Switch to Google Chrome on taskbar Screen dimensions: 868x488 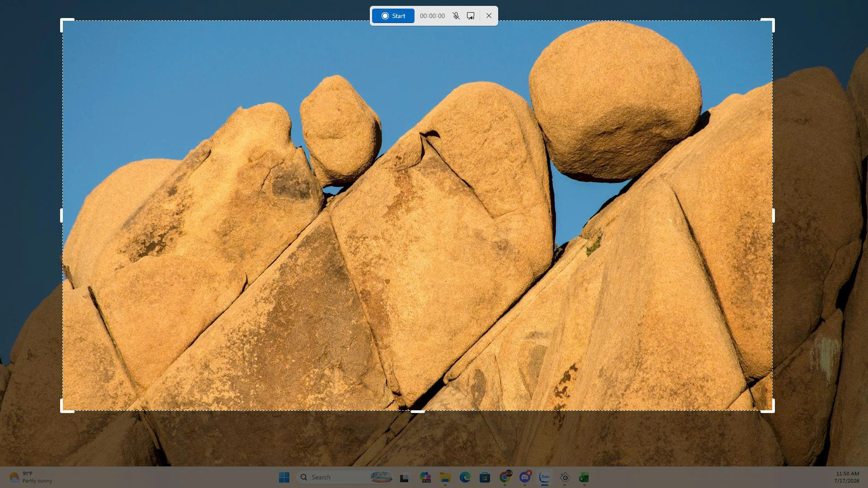(x=505, y=477)
